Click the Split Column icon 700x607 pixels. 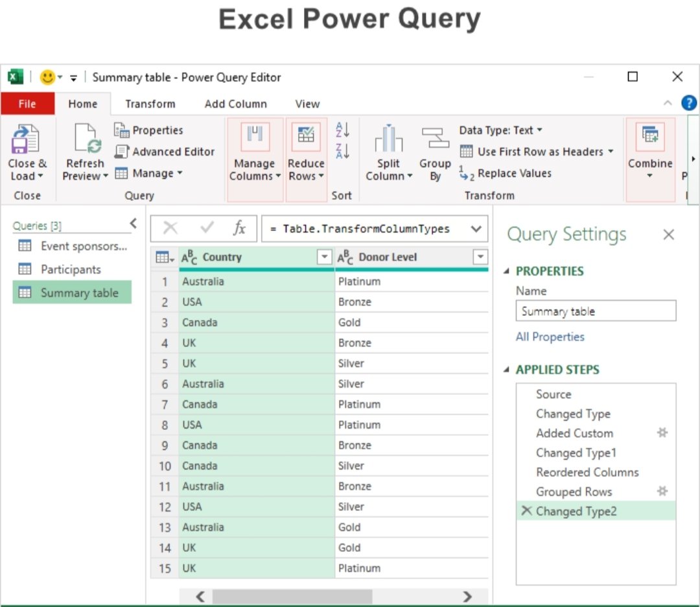[x=388, y=138]
